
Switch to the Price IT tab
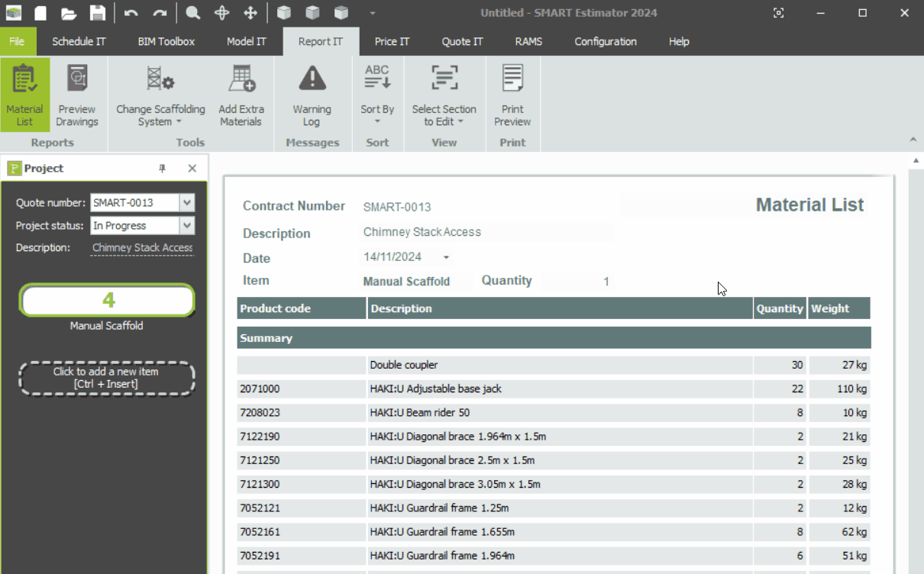click(x=392, y=41)
